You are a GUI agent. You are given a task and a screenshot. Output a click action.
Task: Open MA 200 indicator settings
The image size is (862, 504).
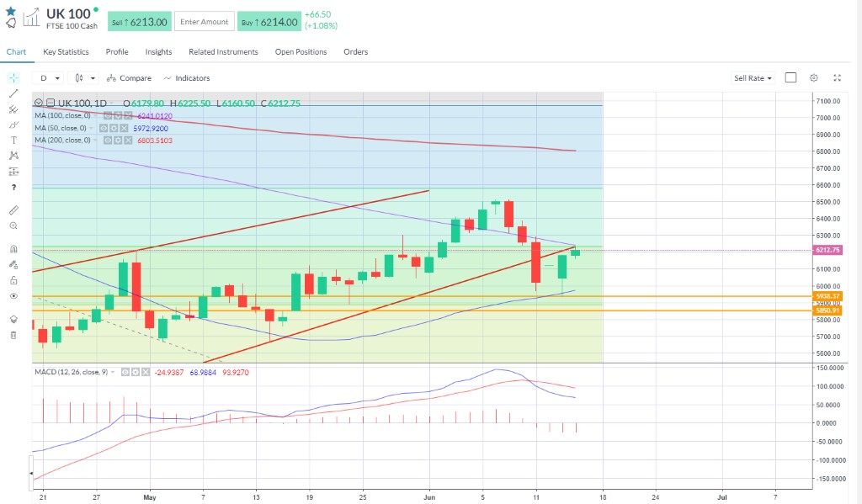tap(118, 141)
